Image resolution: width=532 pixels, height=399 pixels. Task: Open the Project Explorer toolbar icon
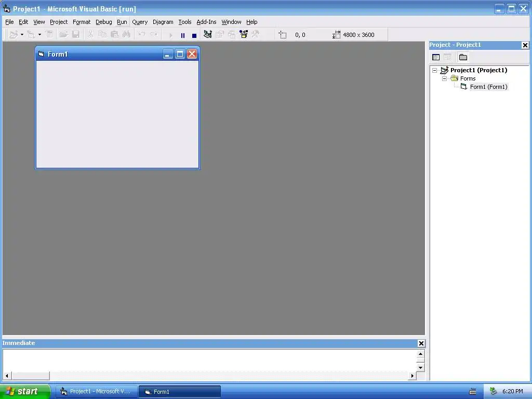tap(208, 35)
